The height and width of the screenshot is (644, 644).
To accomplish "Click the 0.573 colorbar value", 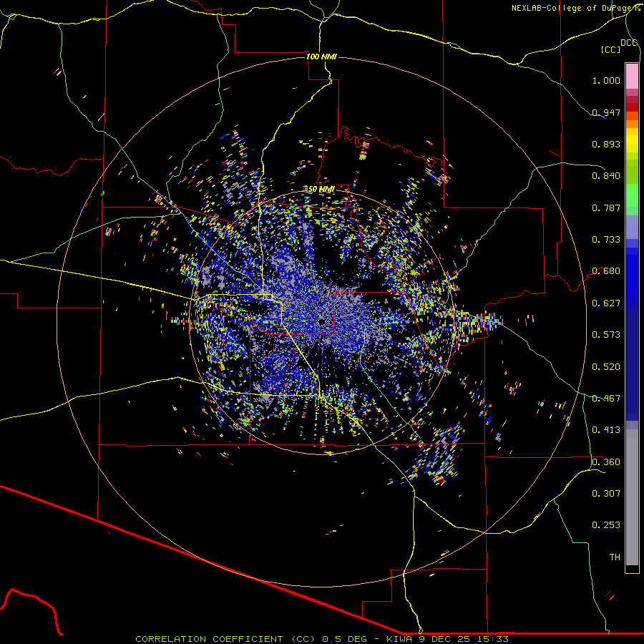I will tap(606, 335).
